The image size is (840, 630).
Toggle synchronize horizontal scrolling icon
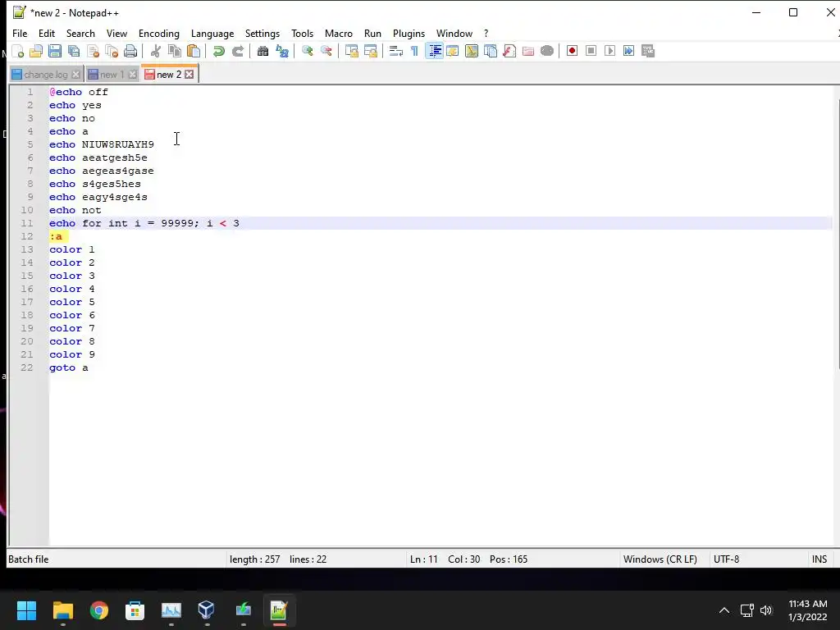(370, 51)
